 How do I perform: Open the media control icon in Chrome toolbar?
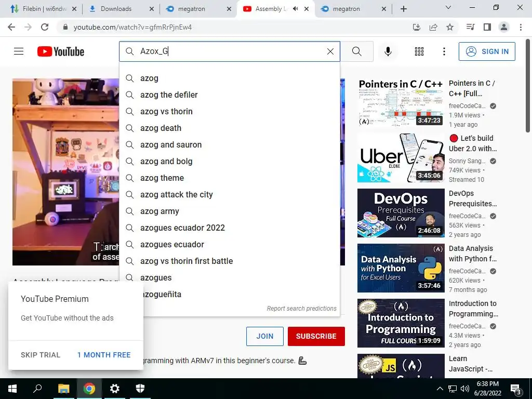(x=470, y=27)
